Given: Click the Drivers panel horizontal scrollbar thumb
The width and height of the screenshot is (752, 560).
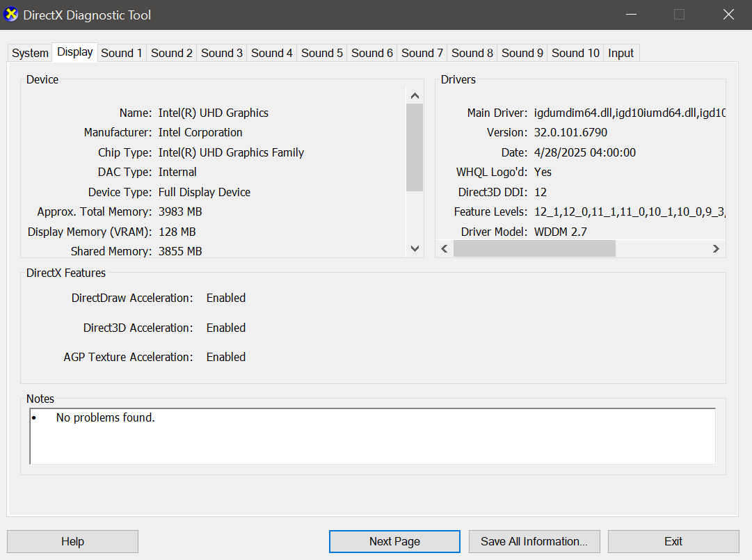Looking at the screenshot, I should (x=534, y=248).
